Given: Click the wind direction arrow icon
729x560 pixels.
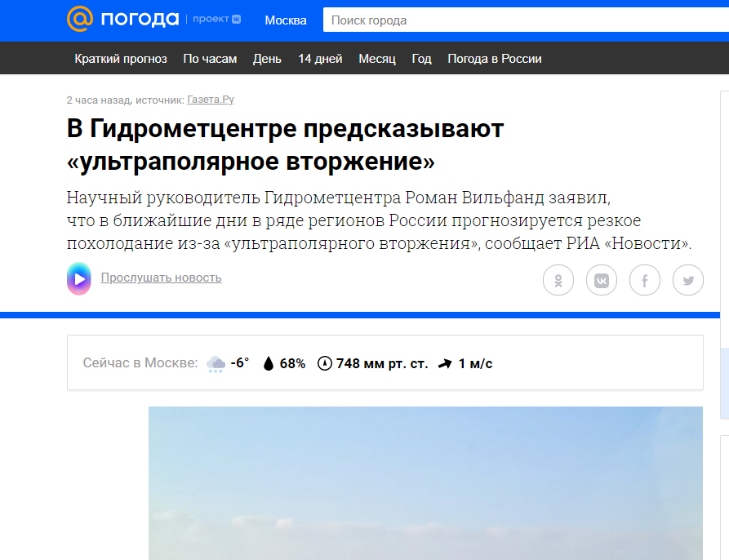Looking at the screenshot, I should tap(445, 363).
